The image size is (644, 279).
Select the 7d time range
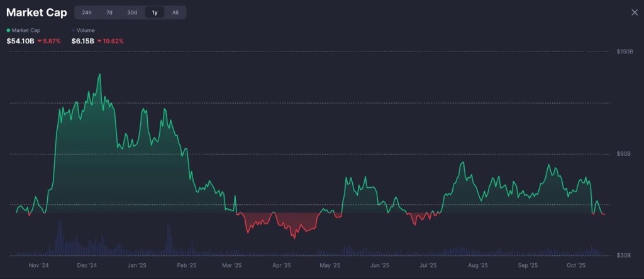pyautogui.click(x=109, y=13)
